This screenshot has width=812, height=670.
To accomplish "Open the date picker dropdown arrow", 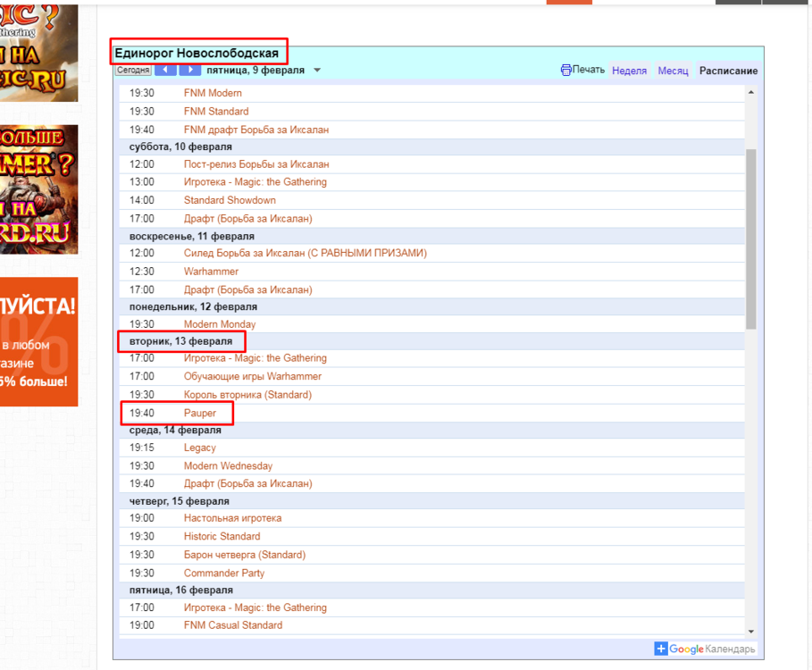I will pos(317,71).
